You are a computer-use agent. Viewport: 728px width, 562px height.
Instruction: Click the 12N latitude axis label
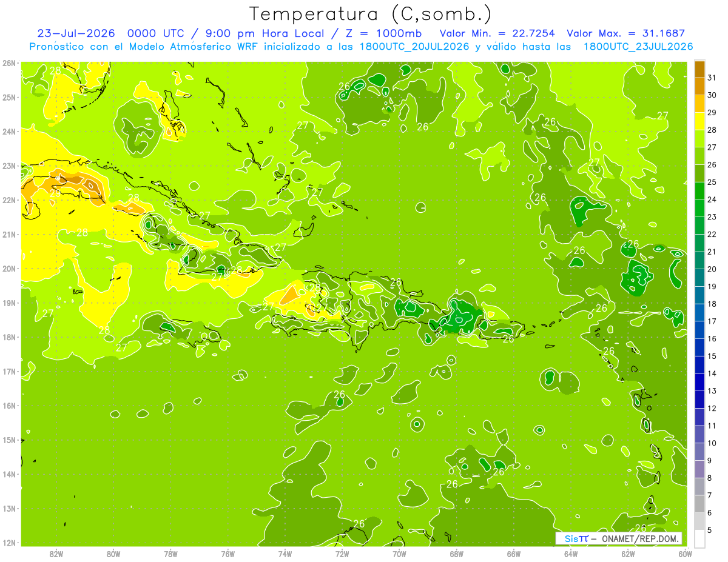(x=9, y=543)
